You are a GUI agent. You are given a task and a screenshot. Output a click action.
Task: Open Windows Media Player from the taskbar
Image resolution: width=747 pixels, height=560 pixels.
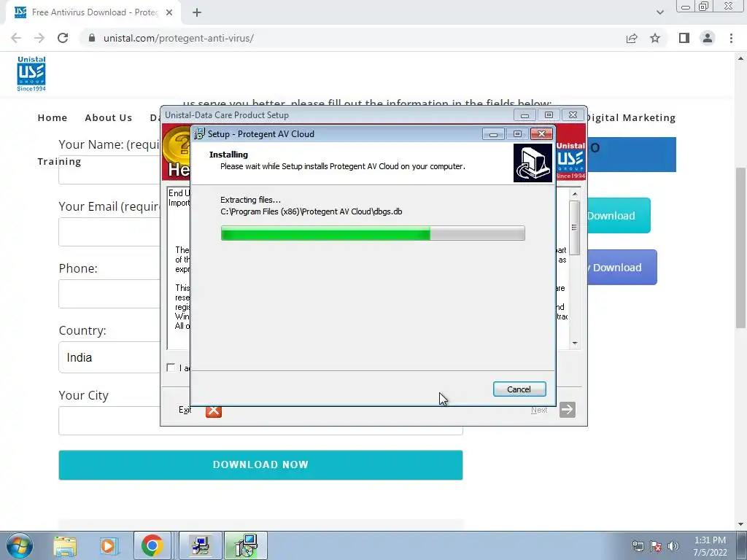[x=109, y=545]
